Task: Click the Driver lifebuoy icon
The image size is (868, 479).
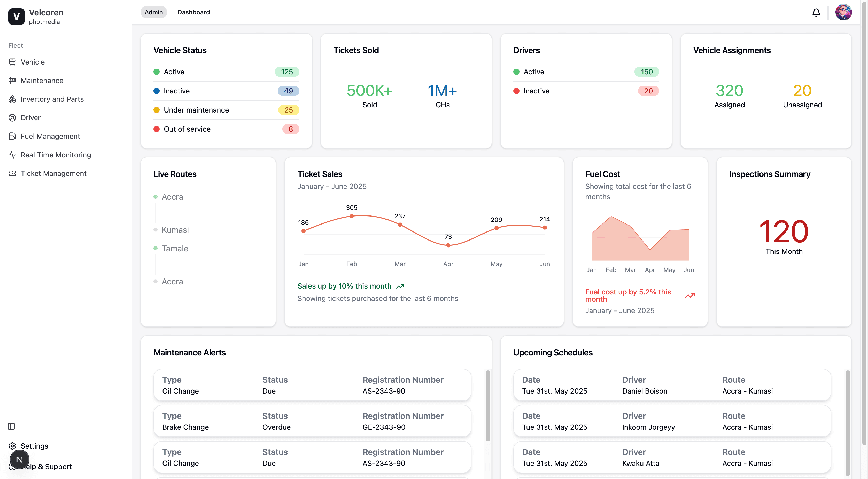Action: click(12, 117)
